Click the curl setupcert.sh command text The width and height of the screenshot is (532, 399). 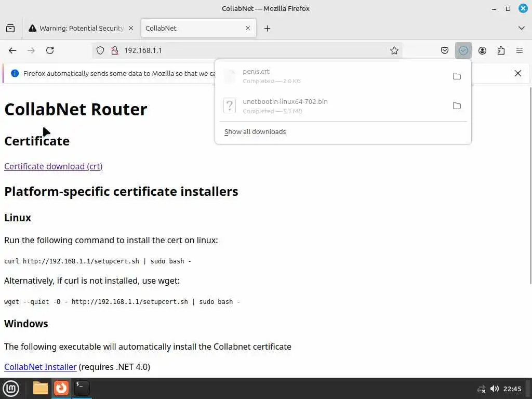[98, 261]
